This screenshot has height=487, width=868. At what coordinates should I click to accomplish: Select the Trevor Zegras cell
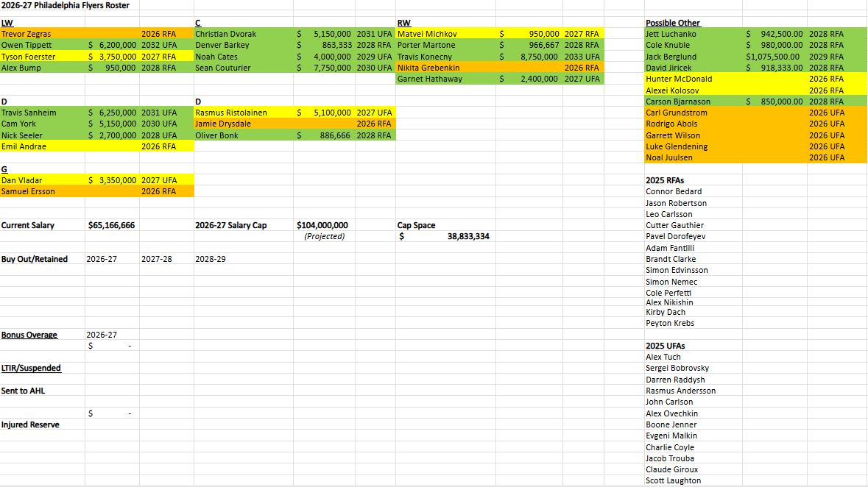[x=43, y=34]
